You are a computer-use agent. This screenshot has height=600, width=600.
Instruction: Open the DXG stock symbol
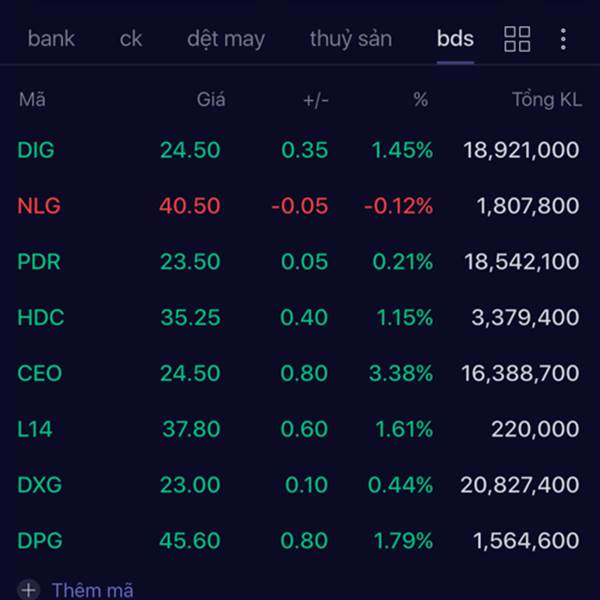[x=39, y=485]
